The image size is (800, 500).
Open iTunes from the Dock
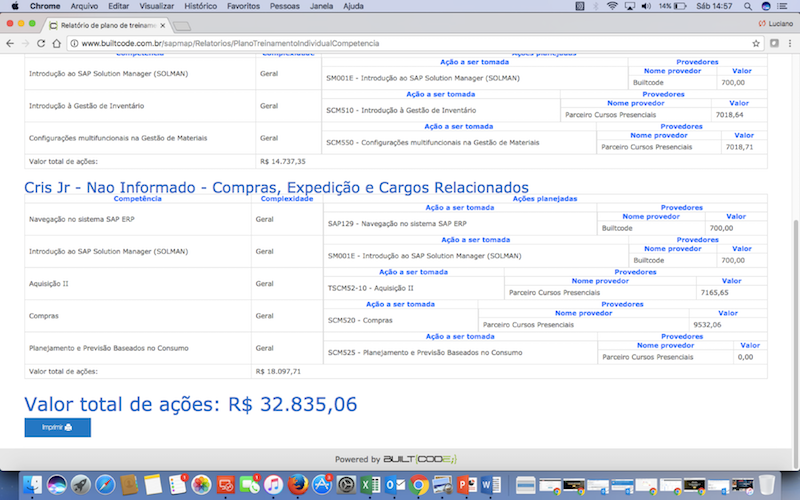coord(273,484)
